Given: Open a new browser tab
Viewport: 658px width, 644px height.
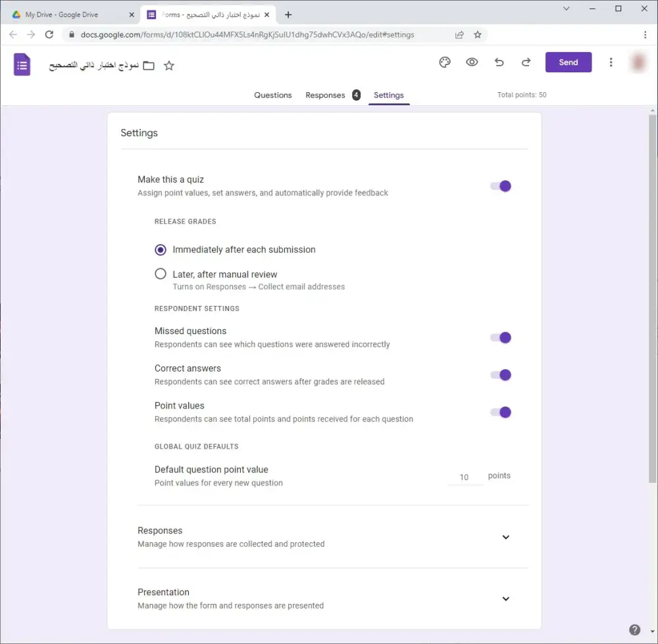Looking at the screenshot, I should 288,14.
